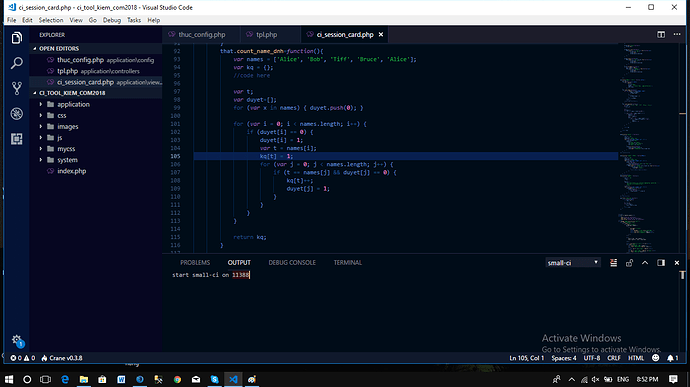Move the panel to the right side
The width and height of the screenshot is (690, 387).
[x=661, y=263]
